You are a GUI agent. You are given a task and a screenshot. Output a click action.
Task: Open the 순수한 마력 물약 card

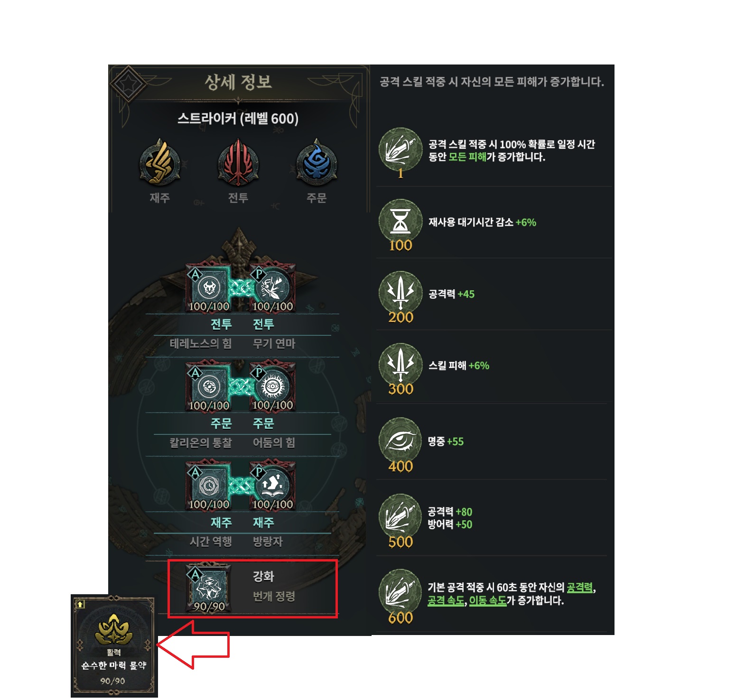(114, 646)
